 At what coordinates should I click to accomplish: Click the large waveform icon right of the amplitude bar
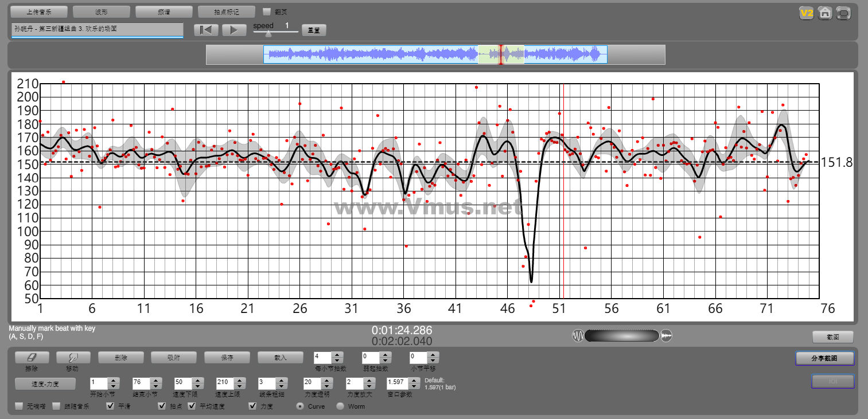tap(666, 335)
